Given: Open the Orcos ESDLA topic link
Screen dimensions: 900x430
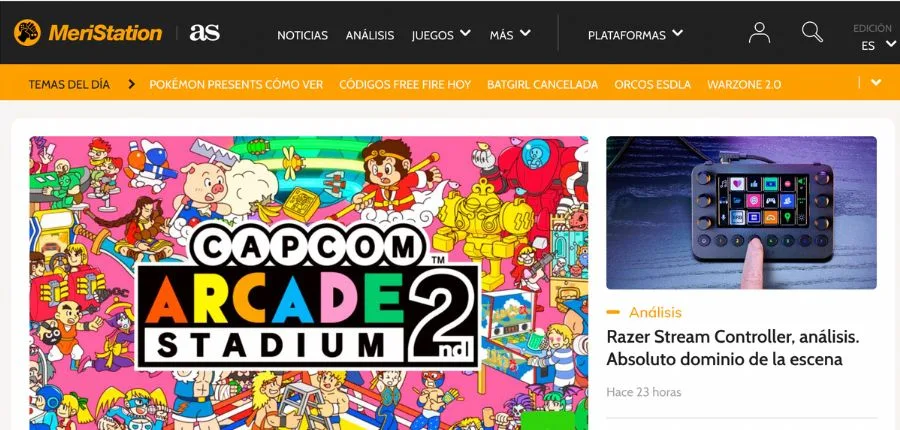Looking at the screenshot, I should (653, 84).
